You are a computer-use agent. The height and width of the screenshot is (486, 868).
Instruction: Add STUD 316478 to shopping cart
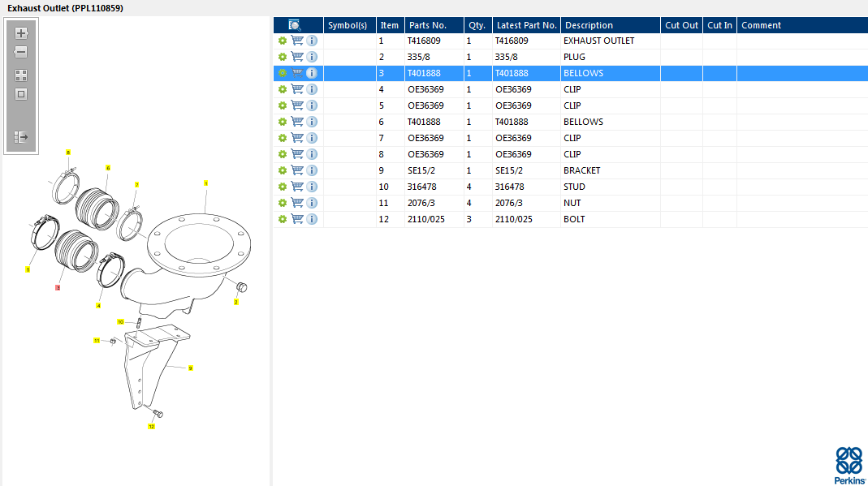pos(297,187)
